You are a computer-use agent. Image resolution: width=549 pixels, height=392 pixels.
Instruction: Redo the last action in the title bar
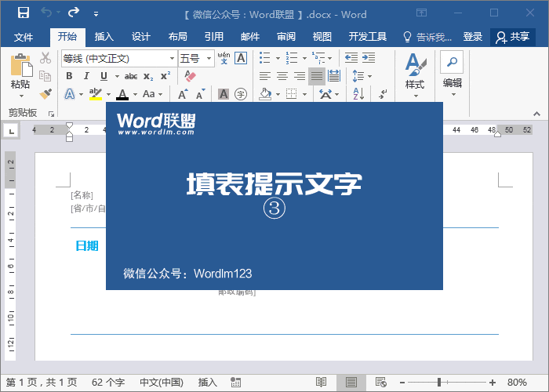74,13
